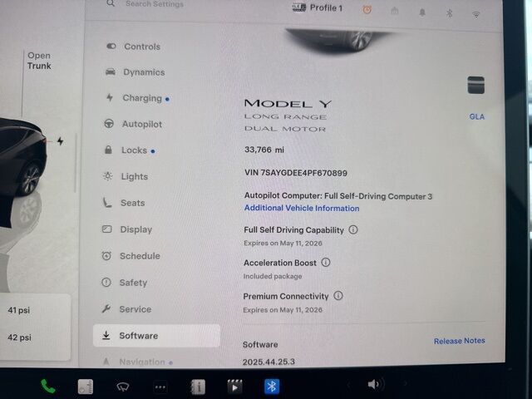Image resolution: width=532 pixels, height=399 pixels.
Task: Increase volume with the right arrow
Action: click(405, 384)
